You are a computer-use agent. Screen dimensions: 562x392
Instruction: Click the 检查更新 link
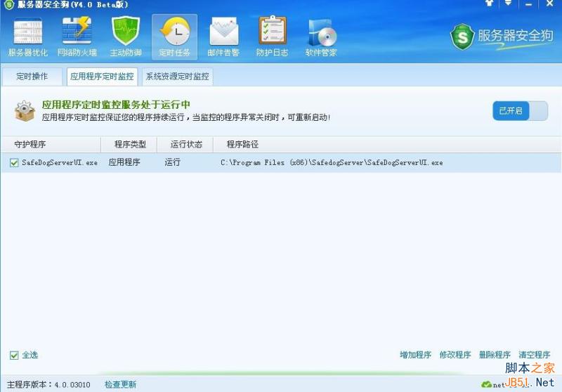(x=120, y=384)
